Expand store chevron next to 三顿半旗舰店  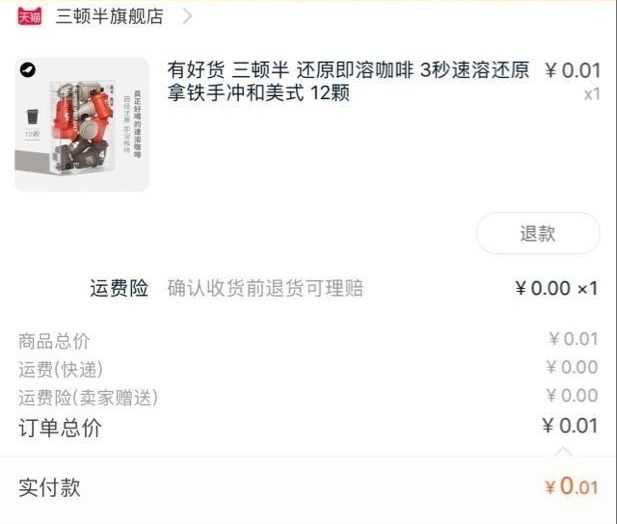point(188,17)
